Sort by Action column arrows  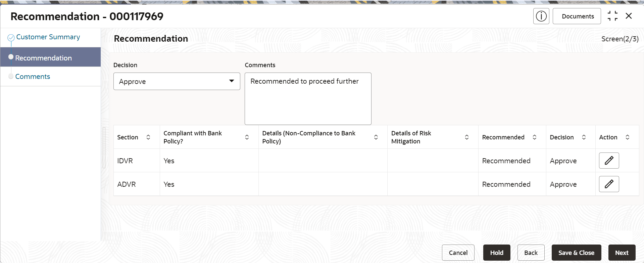click(x=628, y=137)
